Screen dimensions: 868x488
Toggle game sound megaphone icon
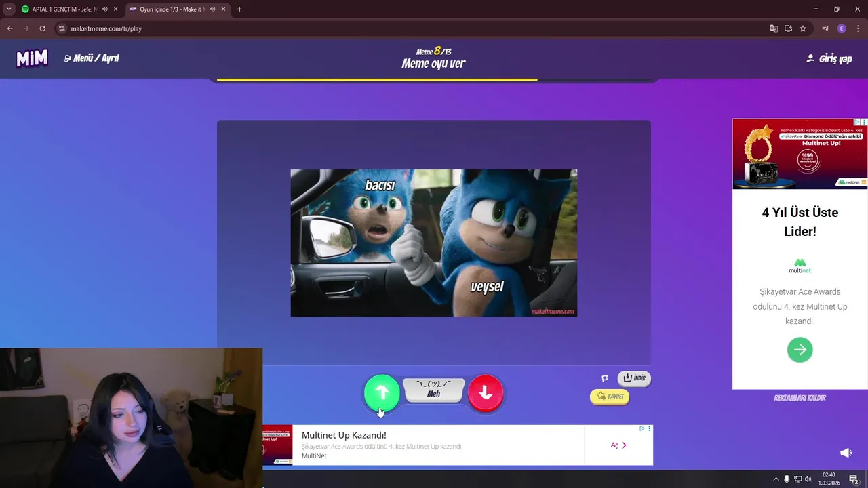(x=846, y=453)
